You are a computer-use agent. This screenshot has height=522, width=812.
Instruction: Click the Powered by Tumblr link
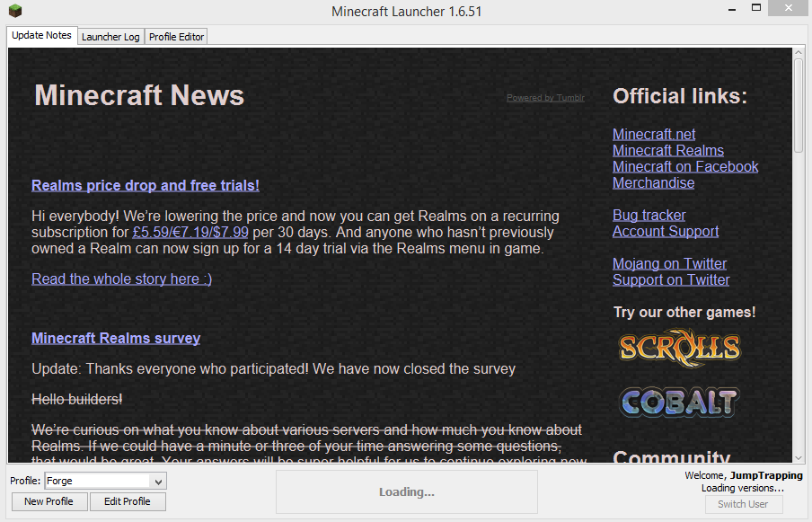click(x=545, y=98)
